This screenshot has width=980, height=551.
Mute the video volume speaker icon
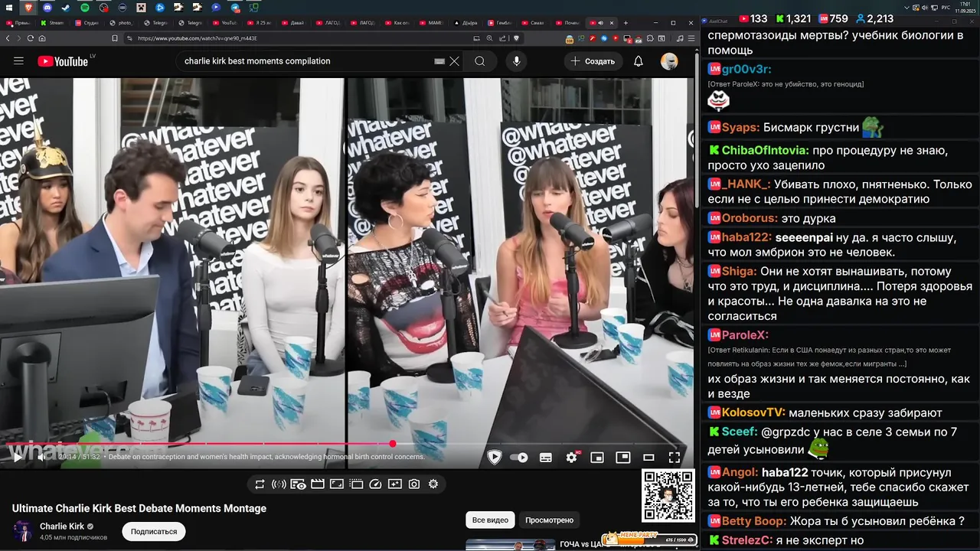point(41,458)
